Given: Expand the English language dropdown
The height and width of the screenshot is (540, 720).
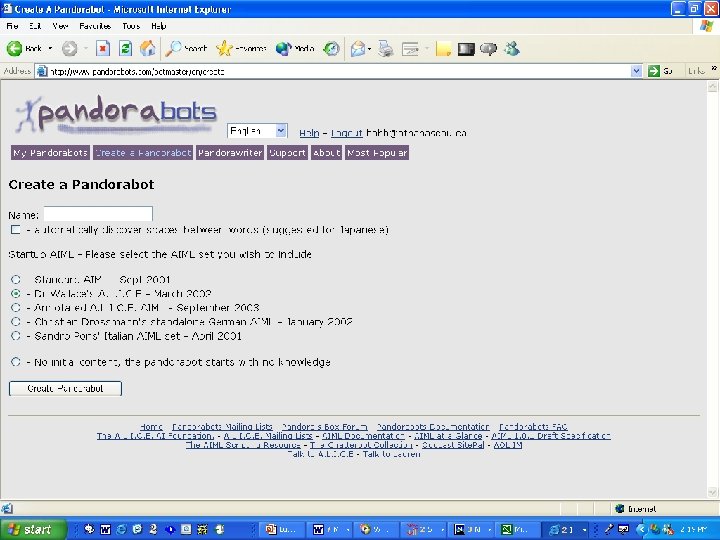Looking at the screenshot, I should click(x=281, y=131).
